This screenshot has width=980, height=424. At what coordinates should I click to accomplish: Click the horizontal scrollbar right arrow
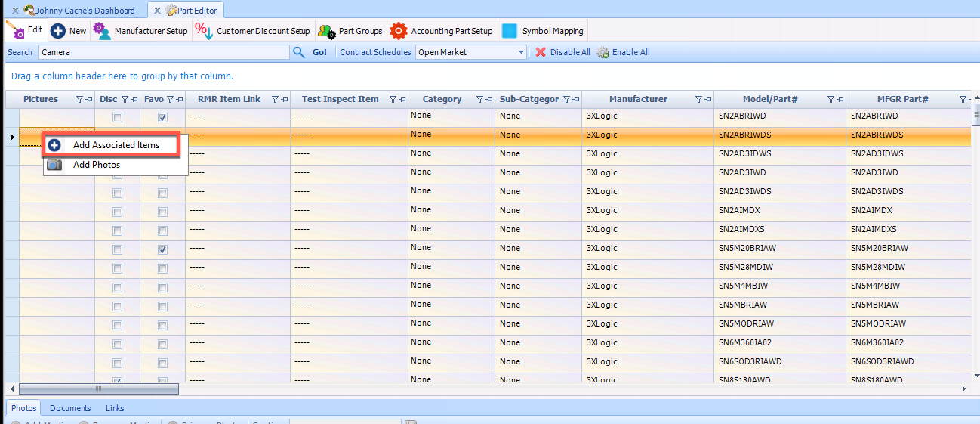(963, 388)
